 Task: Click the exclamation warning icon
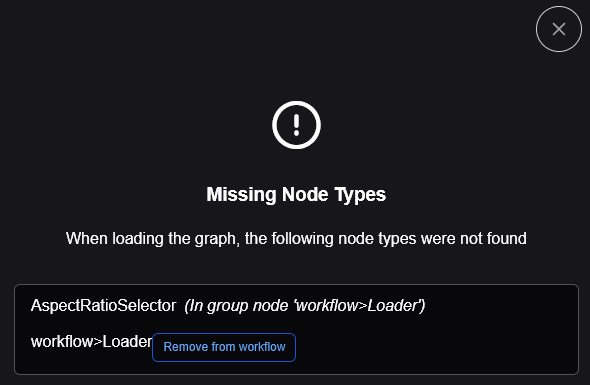pyautogui.click(x=297, y=125)
